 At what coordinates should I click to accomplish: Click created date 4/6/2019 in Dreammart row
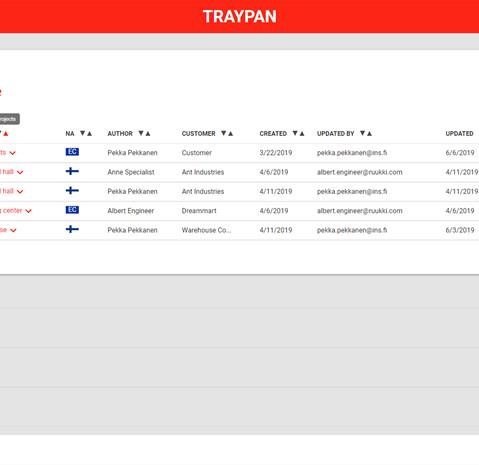click(x=274, y=211)
